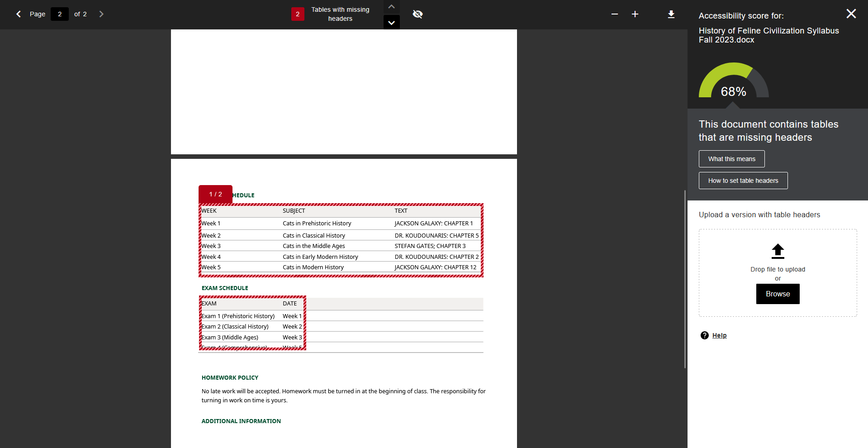The width and height of the screenshot is (868, 448).
Task: Jump to the next table issue
Action: (391, 22)
